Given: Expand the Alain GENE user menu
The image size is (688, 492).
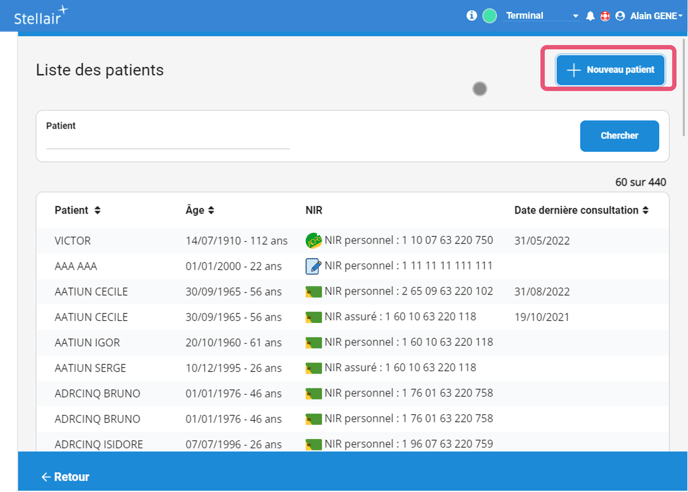Looking at the screenshot, I should coord(656,16).
